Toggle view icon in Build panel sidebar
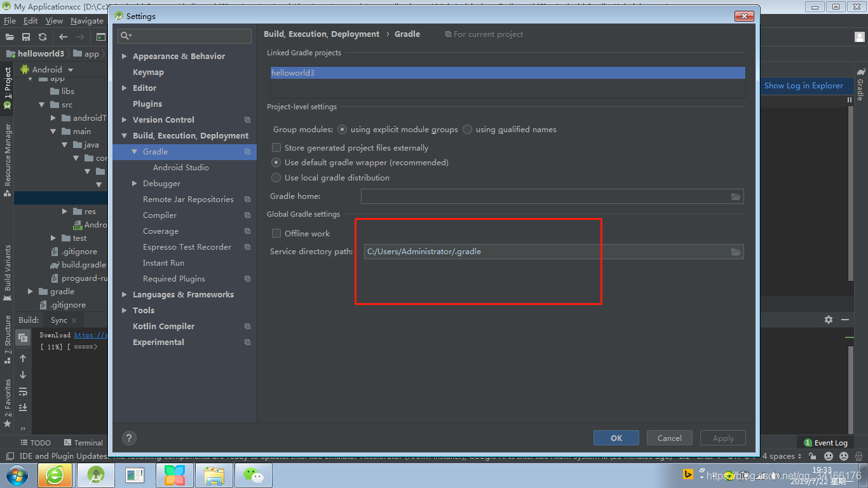 [x=23, y=337]
